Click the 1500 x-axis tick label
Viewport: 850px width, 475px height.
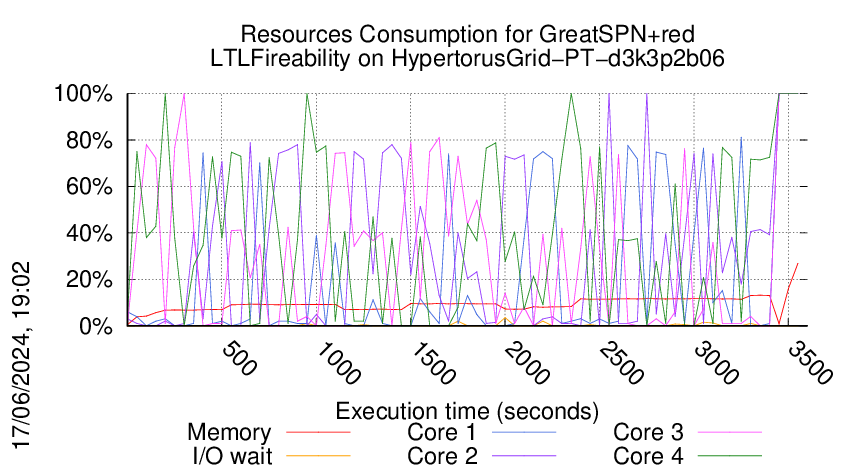point(433,363)
